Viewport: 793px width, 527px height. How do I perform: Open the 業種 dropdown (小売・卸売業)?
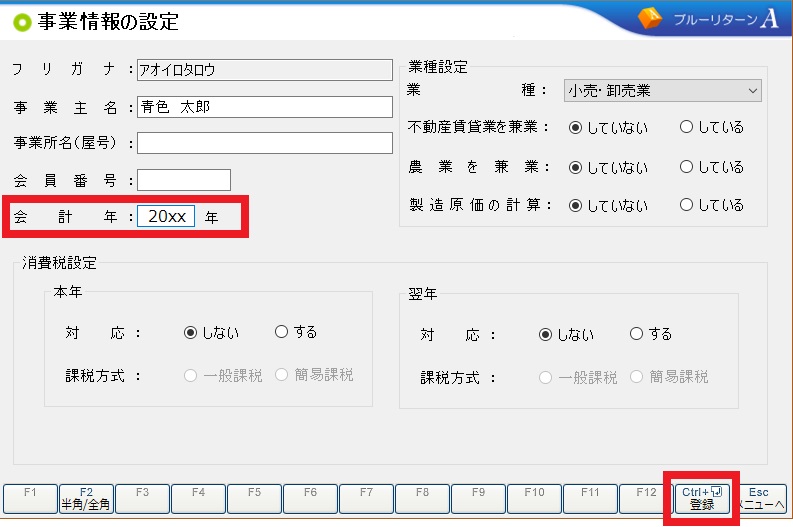(x=663, y=91)
